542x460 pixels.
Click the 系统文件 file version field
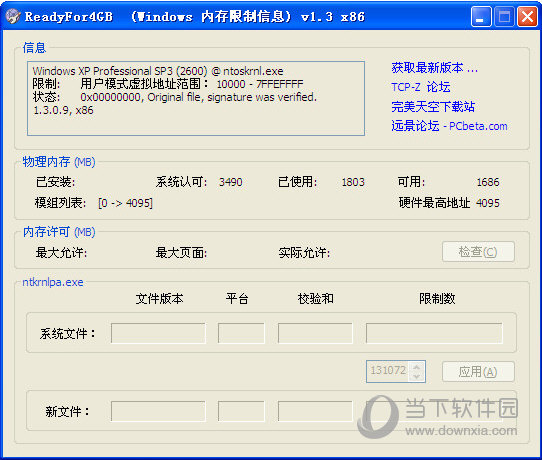(x=158, y=333)
